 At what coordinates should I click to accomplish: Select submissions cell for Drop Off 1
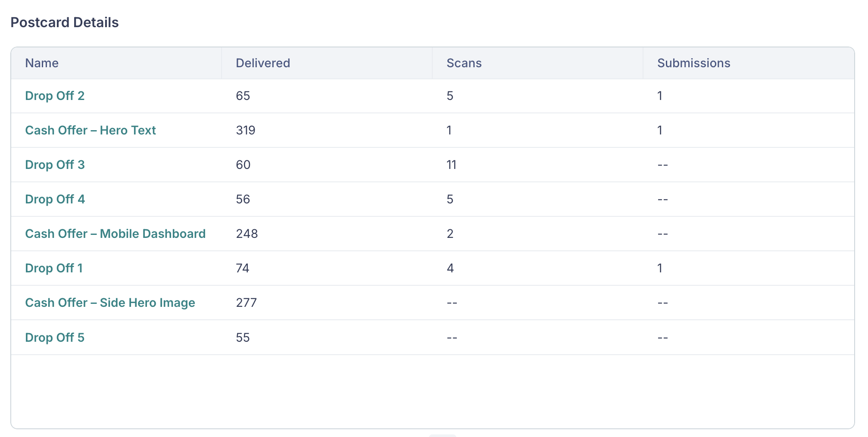pos(660,268)
